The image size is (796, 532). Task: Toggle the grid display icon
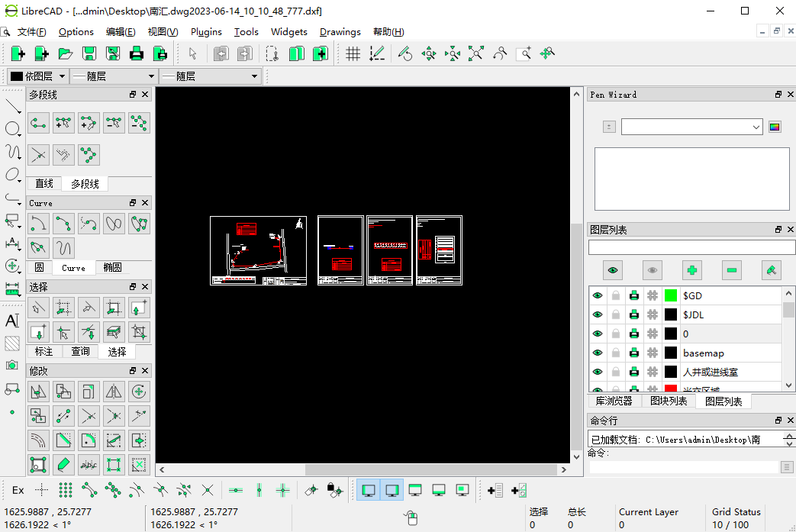pos(353,53)
